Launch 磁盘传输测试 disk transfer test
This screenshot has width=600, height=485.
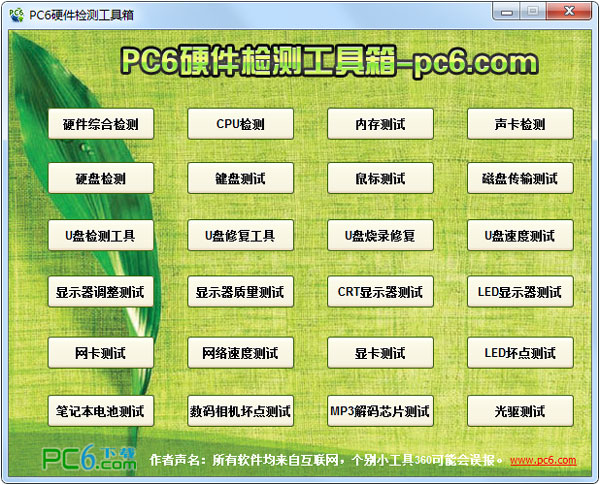[x=520, y=178]
